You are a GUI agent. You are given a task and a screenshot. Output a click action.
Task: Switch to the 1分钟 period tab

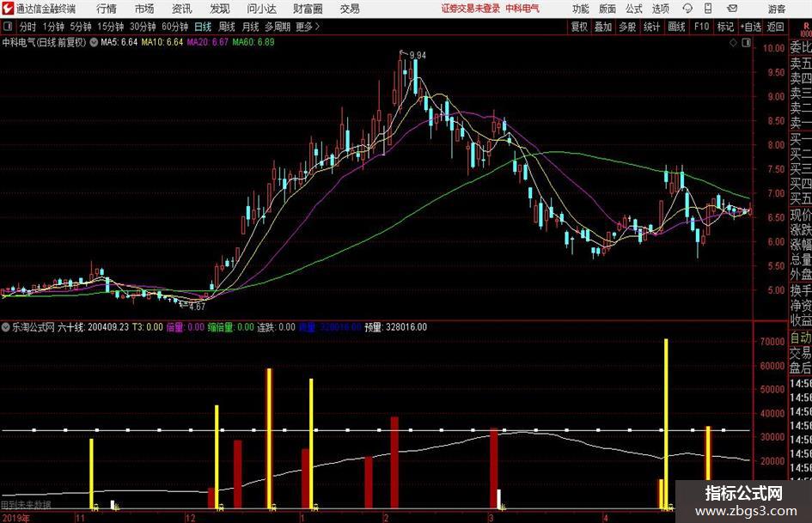[x=52, y=27]
